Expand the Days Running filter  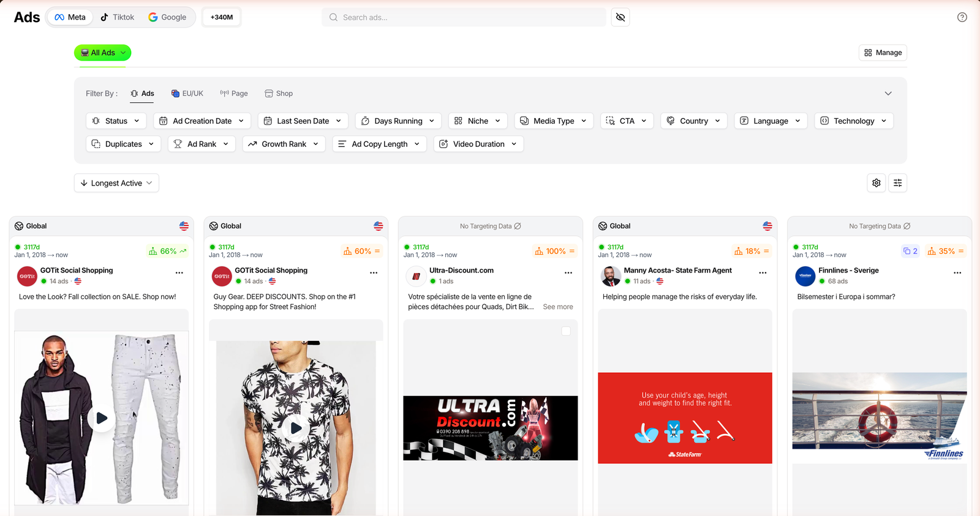[x=398, y=121]
